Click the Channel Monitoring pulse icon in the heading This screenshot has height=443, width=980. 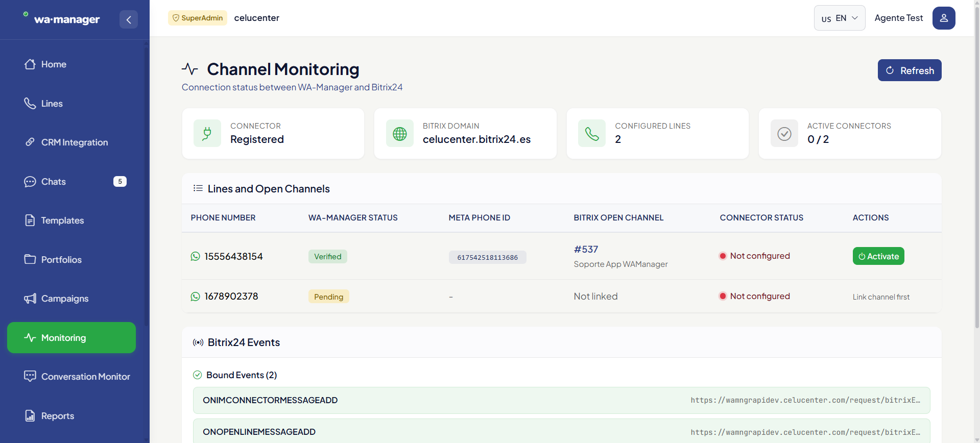tap(190, 69)
